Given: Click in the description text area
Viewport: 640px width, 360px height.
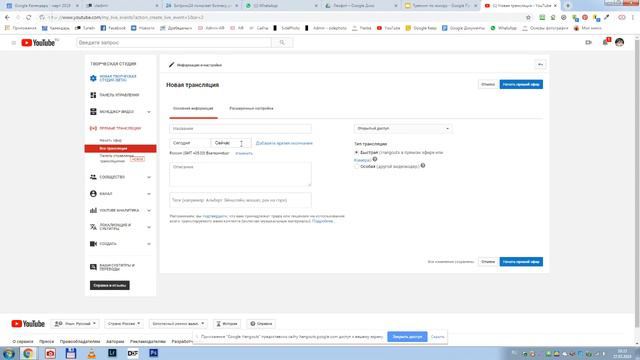Looking at the screenshot, I should 240,174.
